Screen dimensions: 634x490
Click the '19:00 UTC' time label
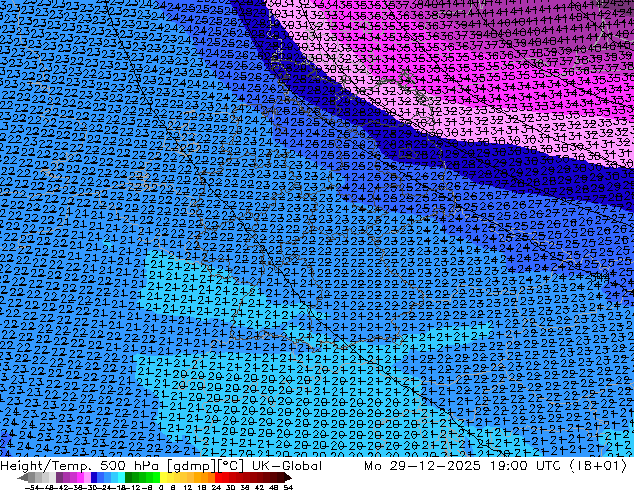(525, 466)
